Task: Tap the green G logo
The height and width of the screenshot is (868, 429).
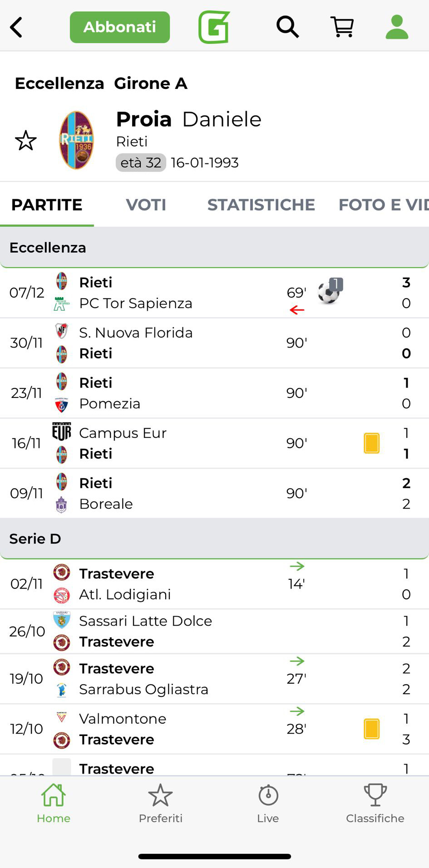Action: point(214,27)
